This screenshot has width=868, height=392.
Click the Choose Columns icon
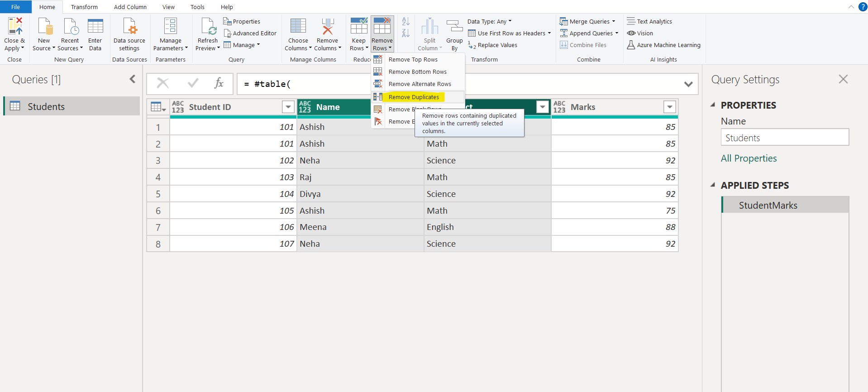pos(298,27)
